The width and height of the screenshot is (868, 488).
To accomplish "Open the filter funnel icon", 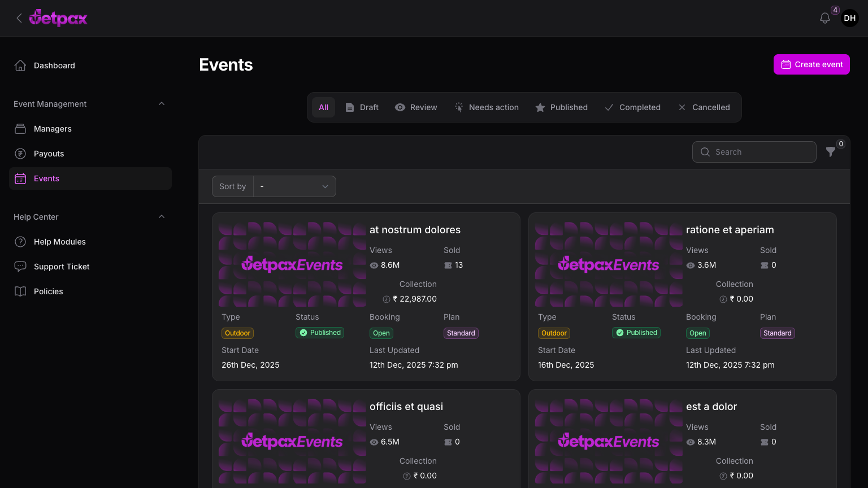I will coord(831,152).
